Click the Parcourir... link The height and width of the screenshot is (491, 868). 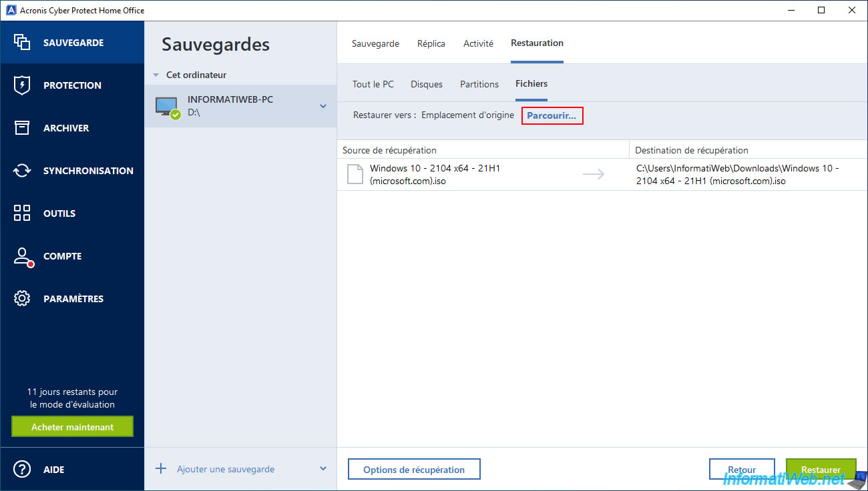(x=552, y=115)
